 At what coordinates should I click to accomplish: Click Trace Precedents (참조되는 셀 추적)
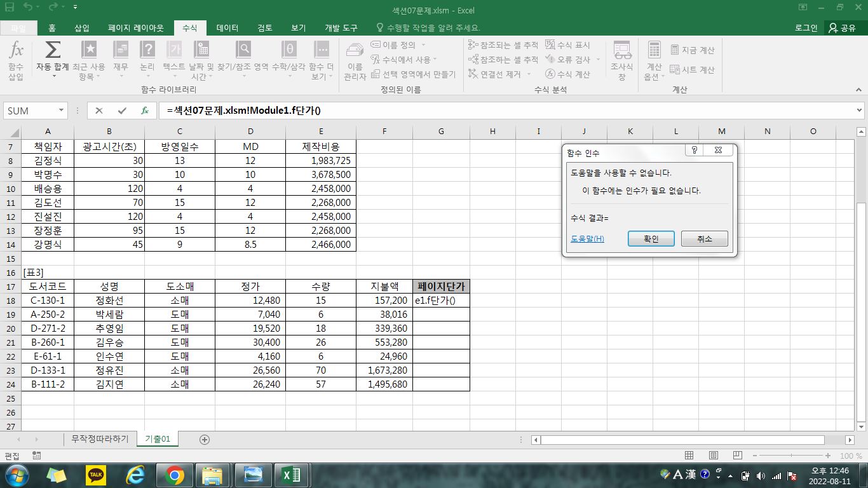[x=503, y=45]
